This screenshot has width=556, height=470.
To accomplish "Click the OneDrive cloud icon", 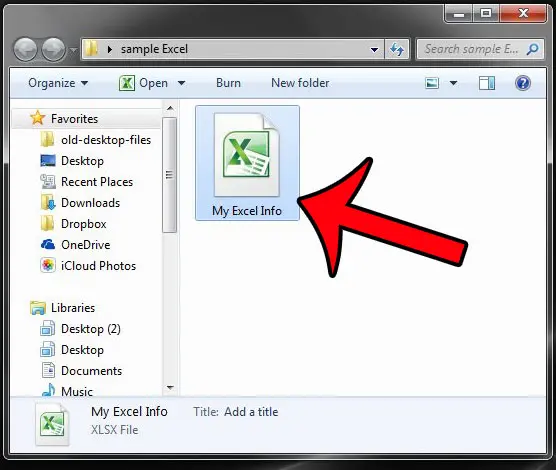I will [48, 244].
